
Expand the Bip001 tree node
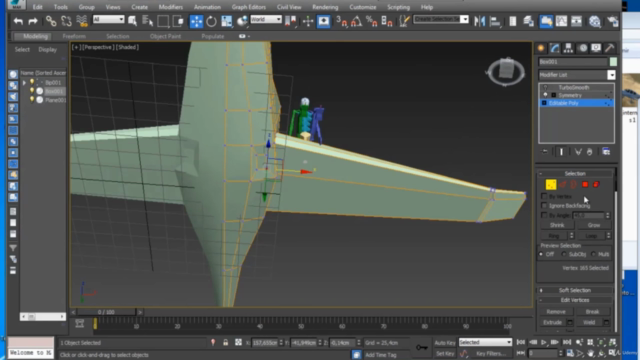[24, 82]
